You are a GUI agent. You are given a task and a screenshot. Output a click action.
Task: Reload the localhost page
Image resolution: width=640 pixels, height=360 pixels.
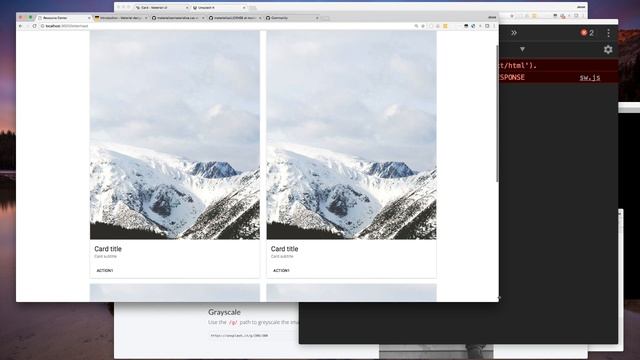[x=34, y=26]
